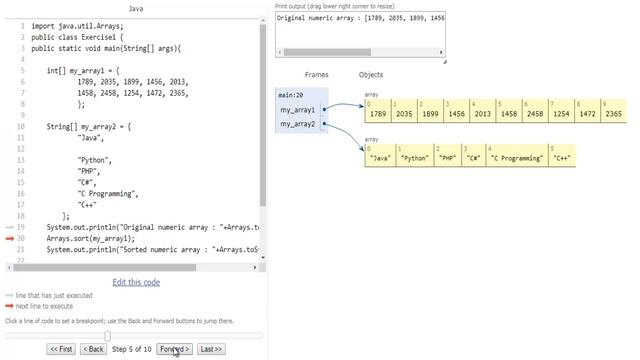Set breakpoint on line 21 println Sorted numeric array
The image size is (640, 360).
[x=153, y=250]
